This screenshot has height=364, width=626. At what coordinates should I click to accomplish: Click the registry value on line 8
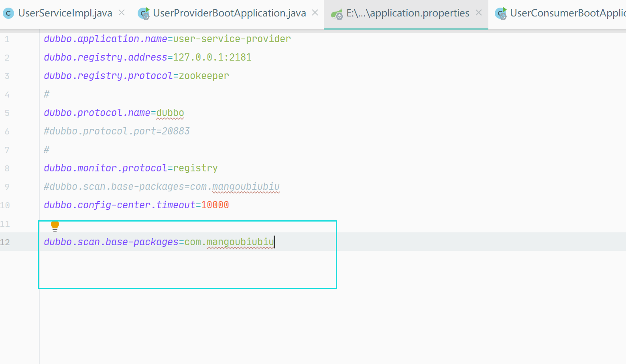[x=195, y=168]
